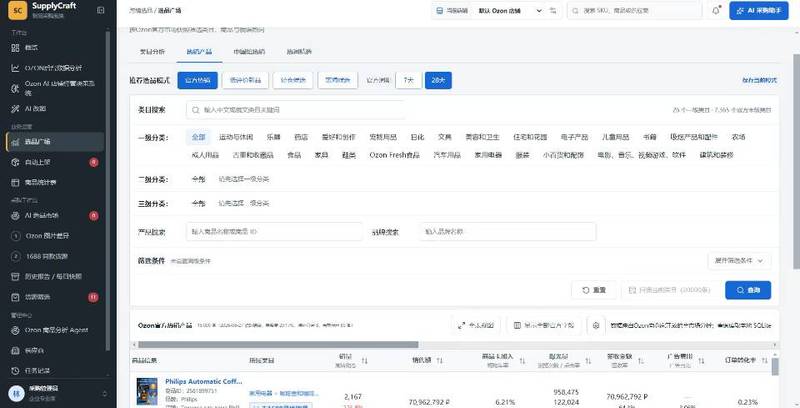The height and width of the screenshot is (408, 800).
Task: Open Ozon Agent sidebar entry
Action: 55,330
